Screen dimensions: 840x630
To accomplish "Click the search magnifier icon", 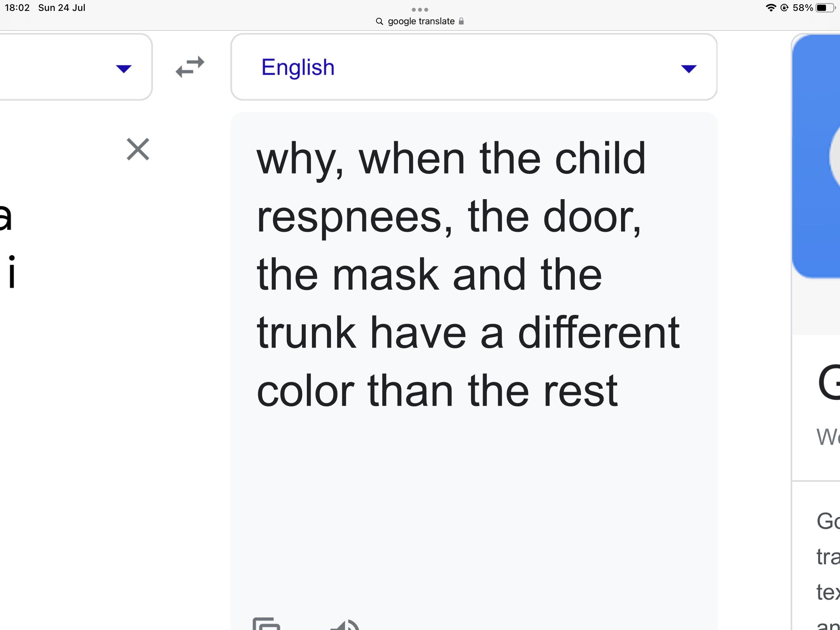I will click(x=380, y=21).
